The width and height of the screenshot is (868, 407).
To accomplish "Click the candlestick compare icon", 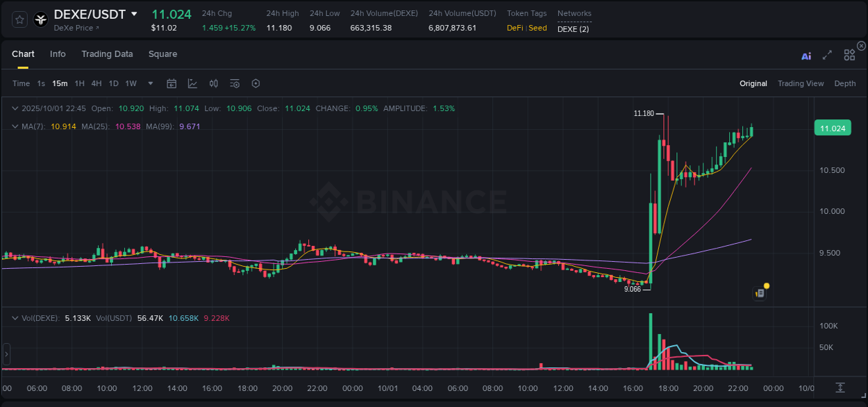I will (x=213, y=83).
